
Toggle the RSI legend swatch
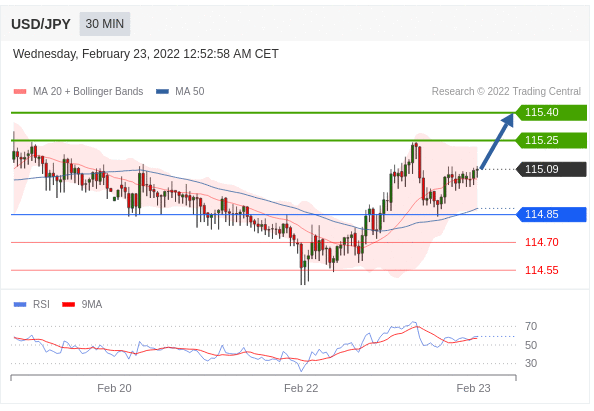[20, 305]
